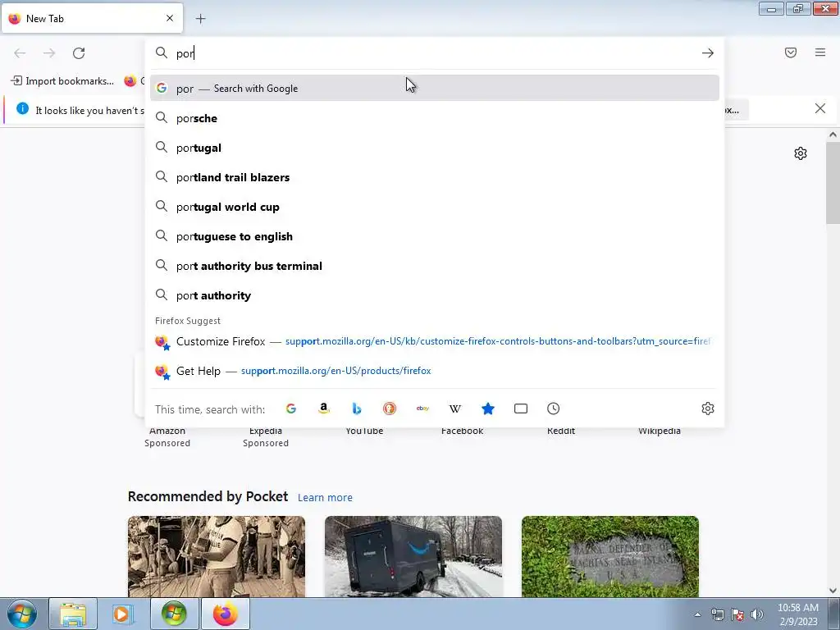
Task: Go forward one page
Action: (49, 53)
